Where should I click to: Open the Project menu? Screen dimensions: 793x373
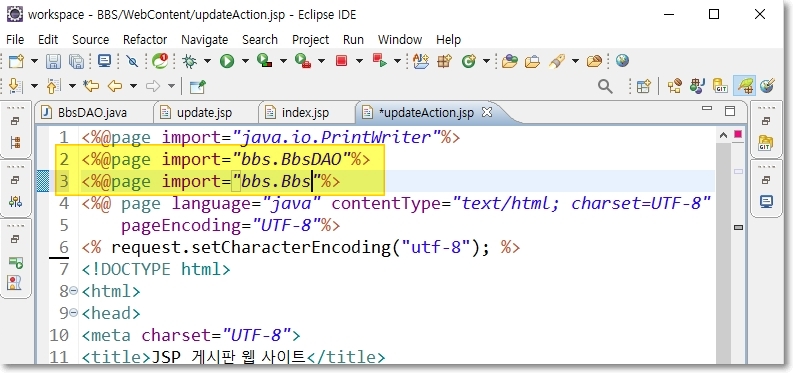click(x=311, y=39)
